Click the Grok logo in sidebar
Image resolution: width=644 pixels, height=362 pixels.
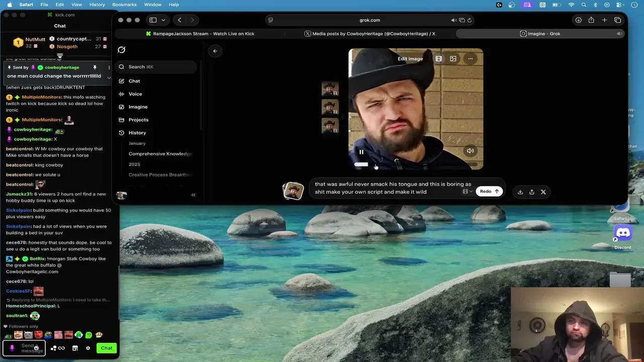pyautogui.click(x=121, y=50)
